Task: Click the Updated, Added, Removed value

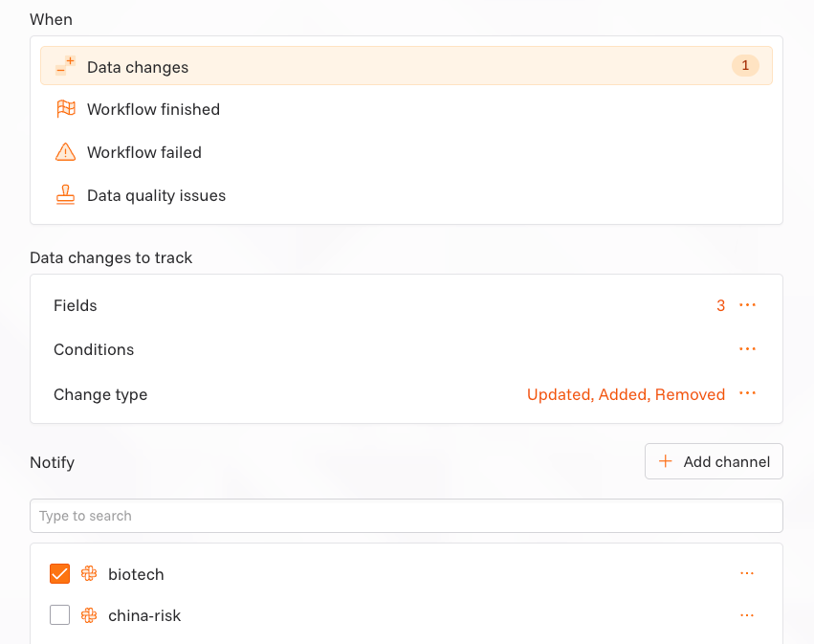Action: (626, 394)
